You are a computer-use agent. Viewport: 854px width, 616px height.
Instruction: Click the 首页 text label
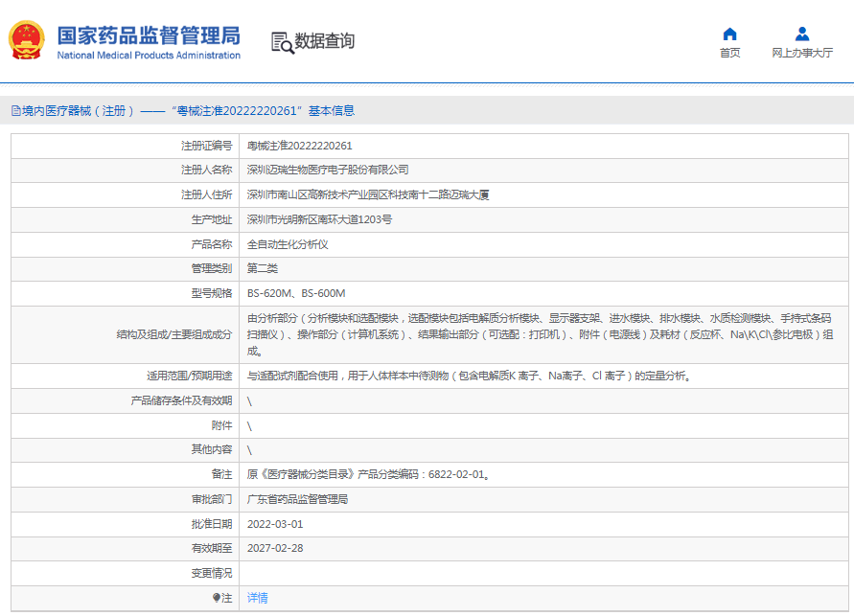729,53
